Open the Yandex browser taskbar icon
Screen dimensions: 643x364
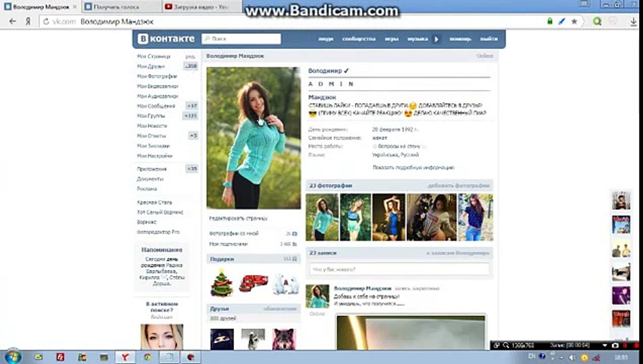click(124, 357)
